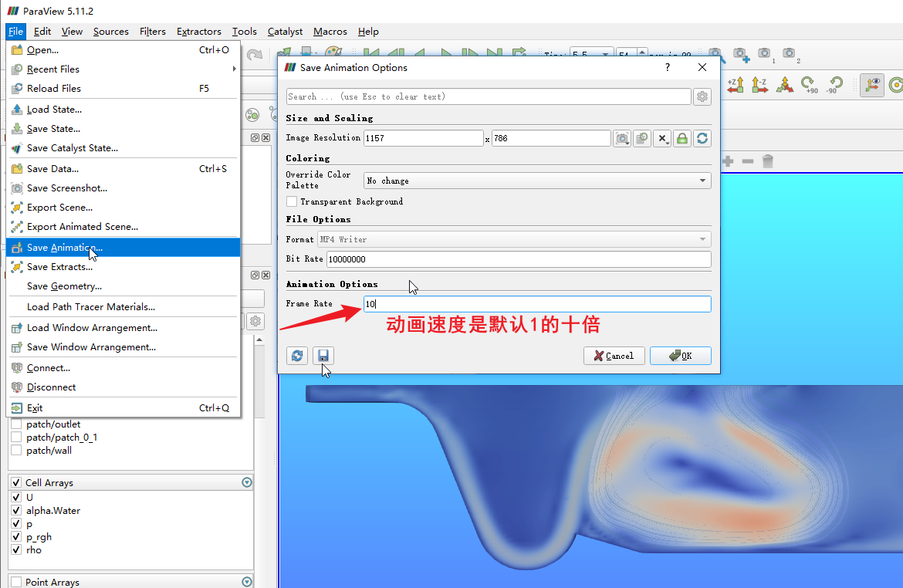Restore dialog defaults with blue reload button

pyautogui.click(x=297, y=356)
